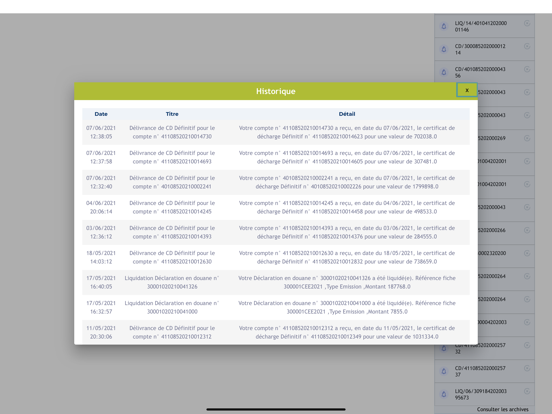This screenshot has width=552, height=414.
Task: Click the title for compte n° 41108520210014245
Action: [x=172, y=207]
